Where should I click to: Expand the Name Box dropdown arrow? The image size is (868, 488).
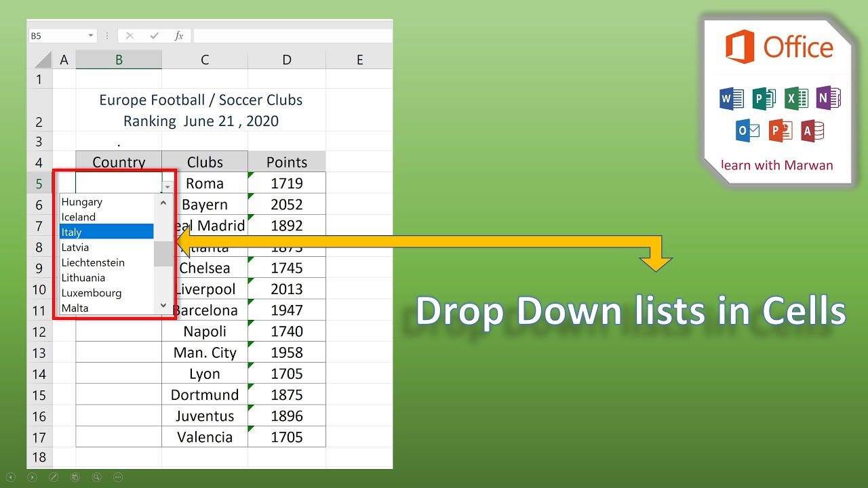click(91, 36)
